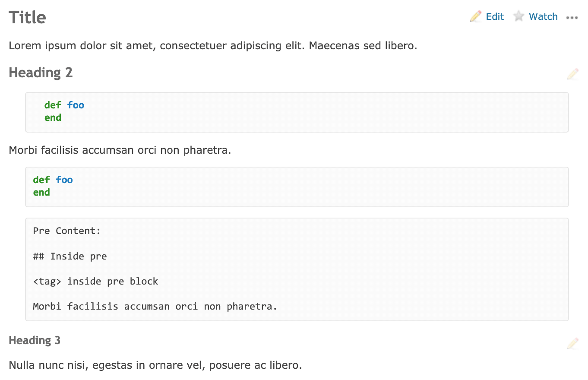Screen dimensions: 588x380
Task: Click the Lorem ipsum paragraph under Title
Action: pyautogui.click(x=213, y=45)
